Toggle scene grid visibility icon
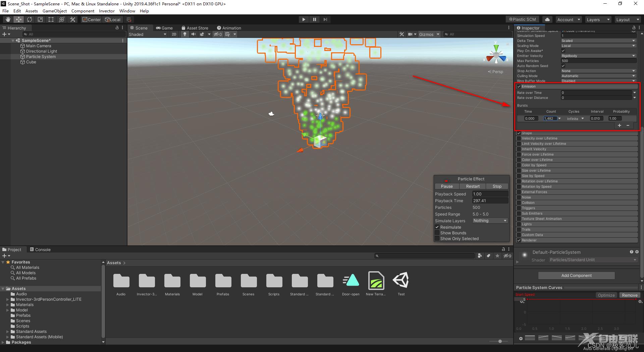Screen dimensions: 644x352 [227, 34]
